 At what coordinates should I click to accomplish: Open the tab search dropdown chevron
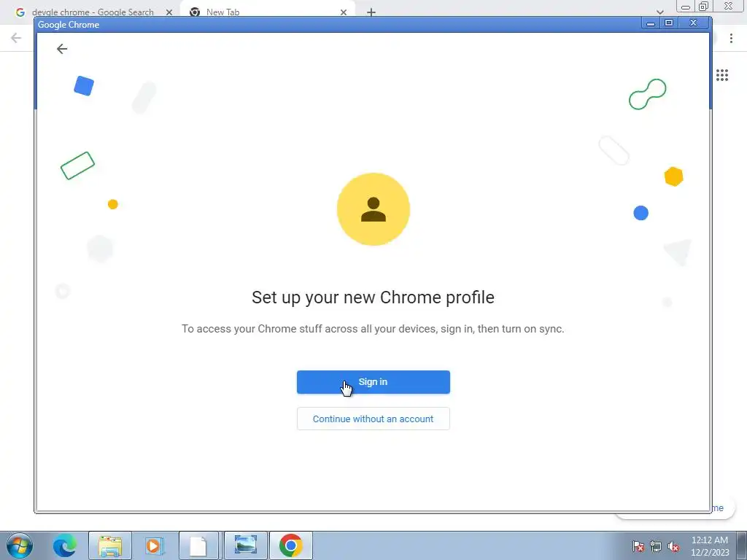click(x=659, y=12)
